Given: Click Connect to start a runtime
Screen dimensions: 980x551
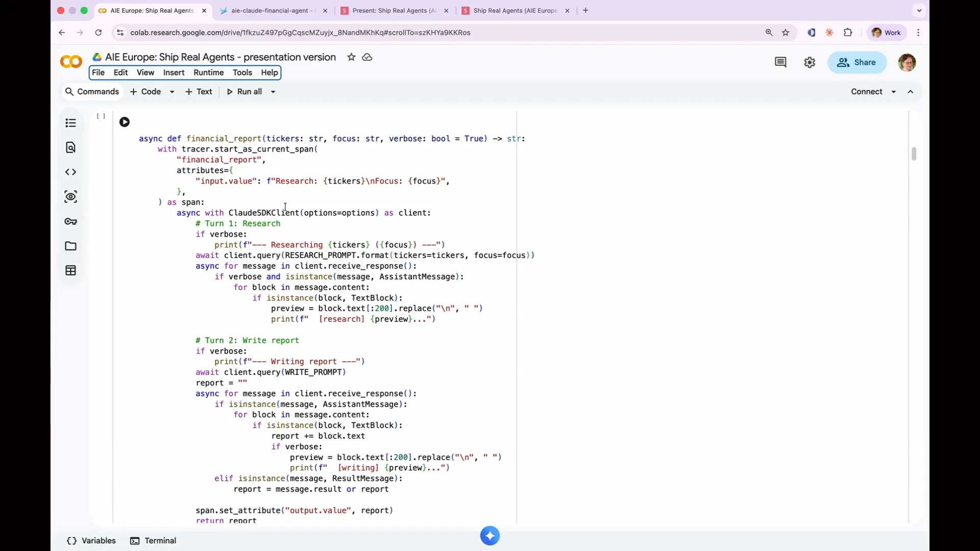Looking at the screenshot, I should tap(866, 92).
